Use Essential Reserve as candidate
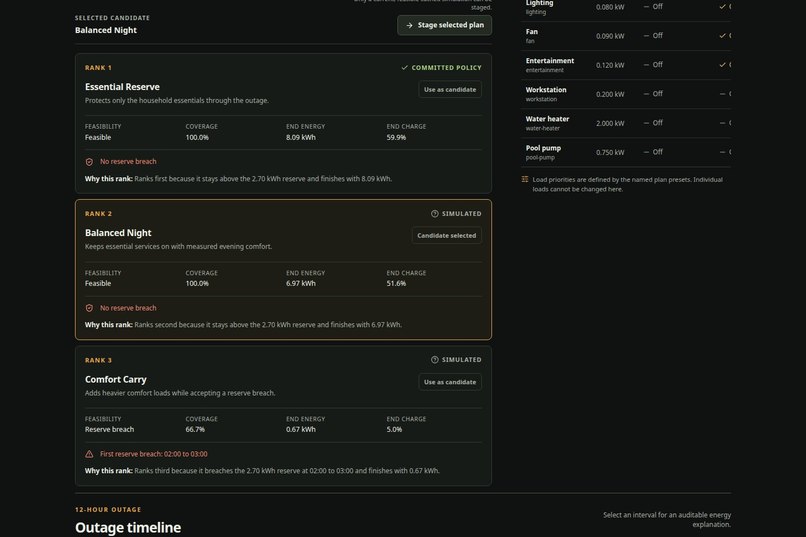 tap(450, 89)
